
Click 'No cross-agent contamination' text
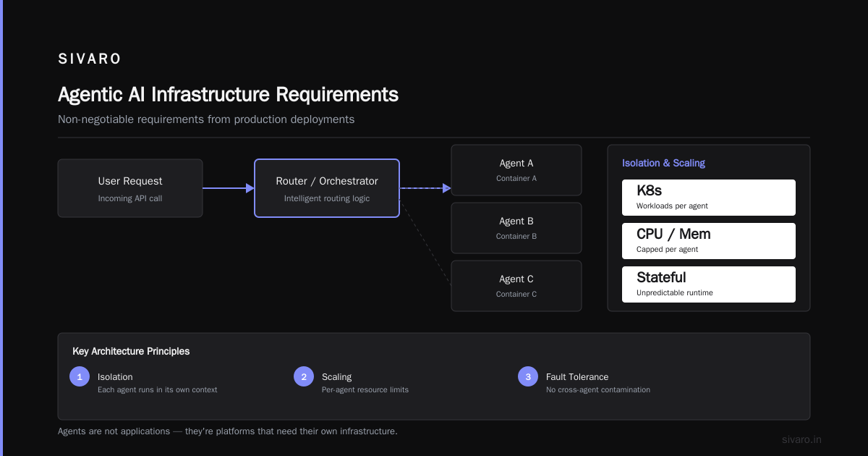click(x=598, y=389)
